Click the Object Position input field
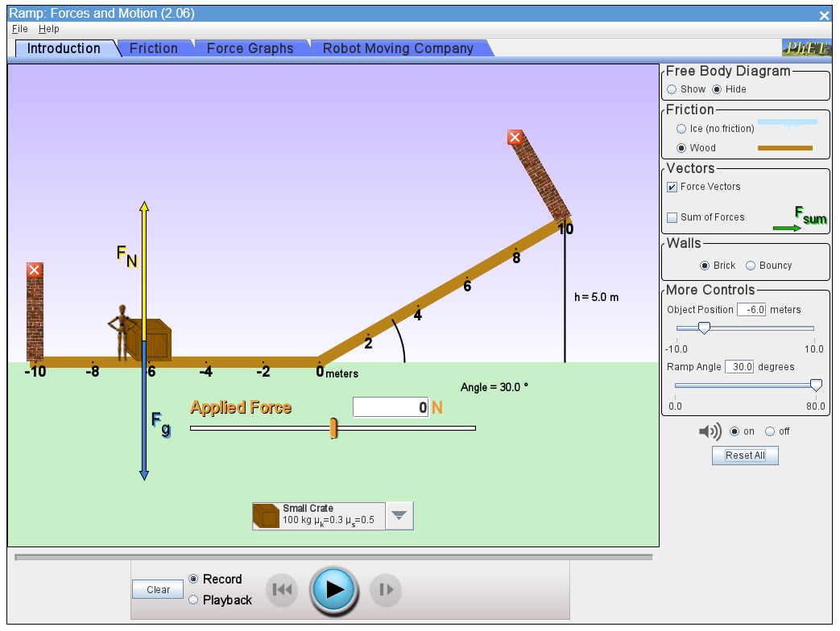 [751, 310]
